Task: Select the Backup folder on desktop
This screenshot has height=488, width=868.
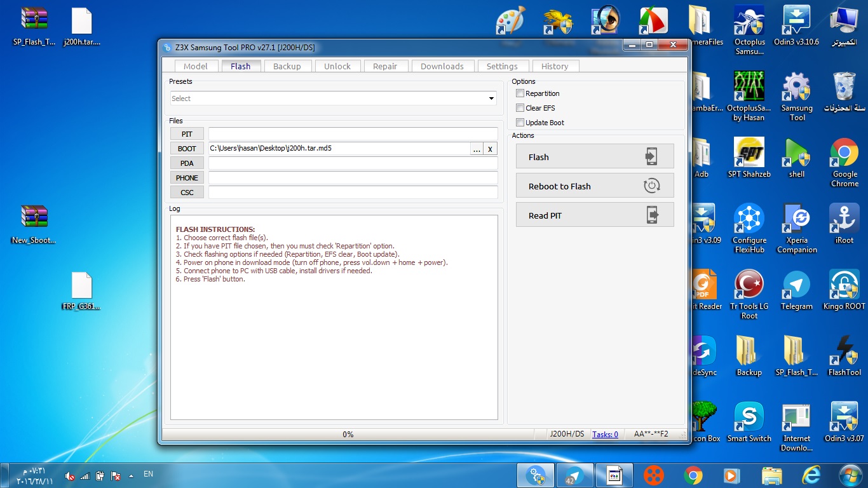Action: tap(749, 356)
